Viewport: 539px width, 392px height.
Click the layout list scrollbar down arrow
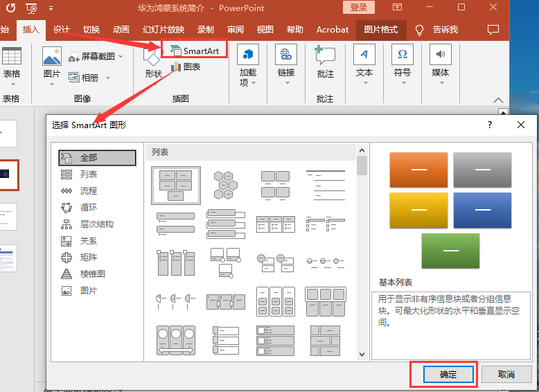coord(362,355)
